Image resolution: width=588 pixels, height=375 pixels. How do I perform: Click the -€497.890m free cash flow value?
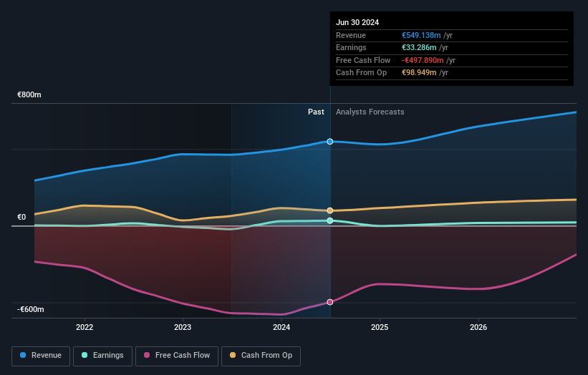click(423, 60)
